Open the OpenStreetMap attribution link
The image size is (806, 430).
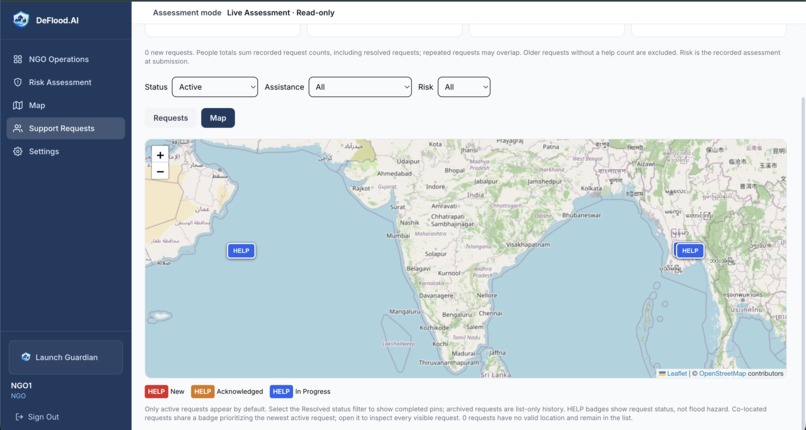pos(722,373)
